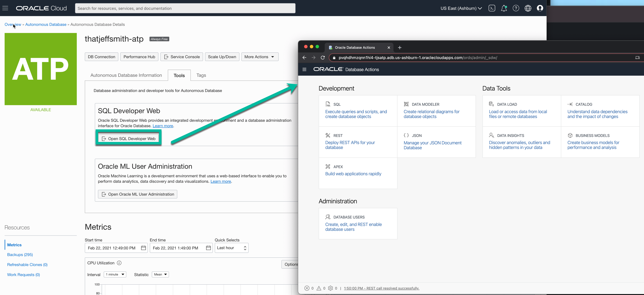Open the Database Actions hamburger menu
The width and height of the screenshot is (644, 295).
coord(304,69)
